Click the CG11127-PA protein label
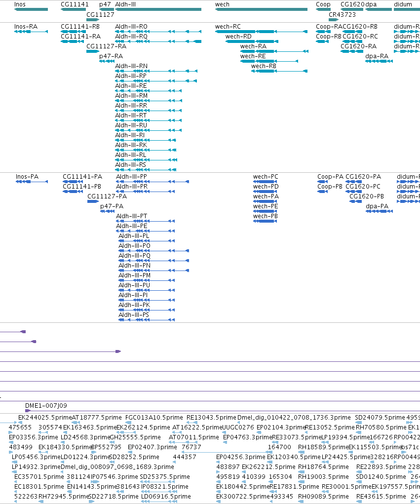The height and width of the screenshot is (504, 420). 107,196
